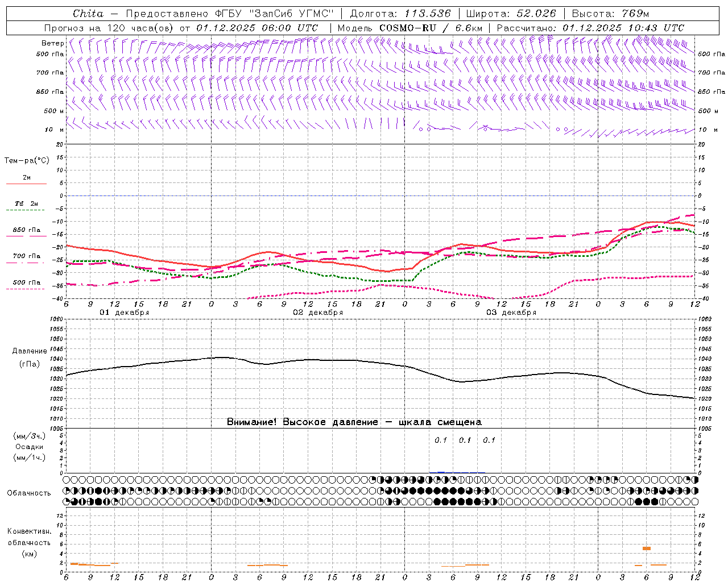Click the "(мм/3ч.)" precipitation unit label
The height and width of the screenshot is (582, 728).
[29, 436]
